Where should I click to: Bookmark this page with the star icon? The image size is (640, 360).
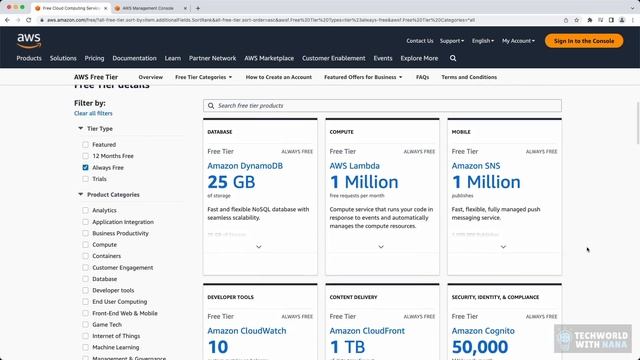[x=577, y=20]
